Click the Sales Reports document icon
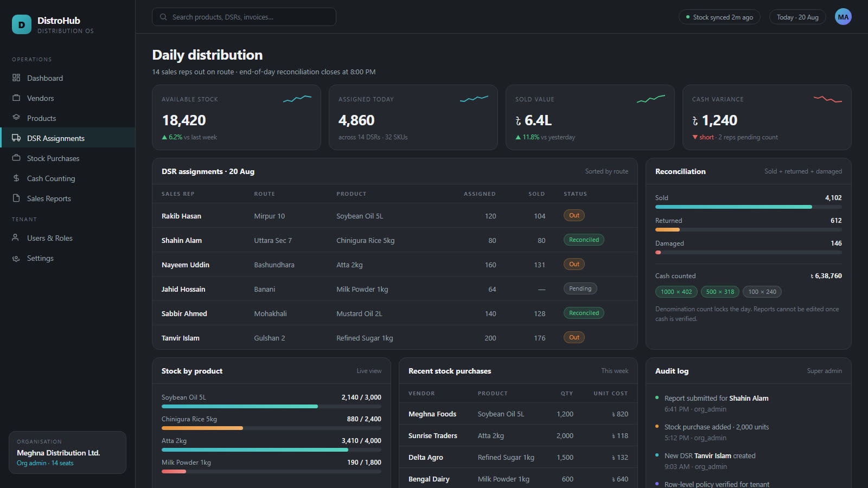This screenshot has height=488, width=868. (16, 198)
